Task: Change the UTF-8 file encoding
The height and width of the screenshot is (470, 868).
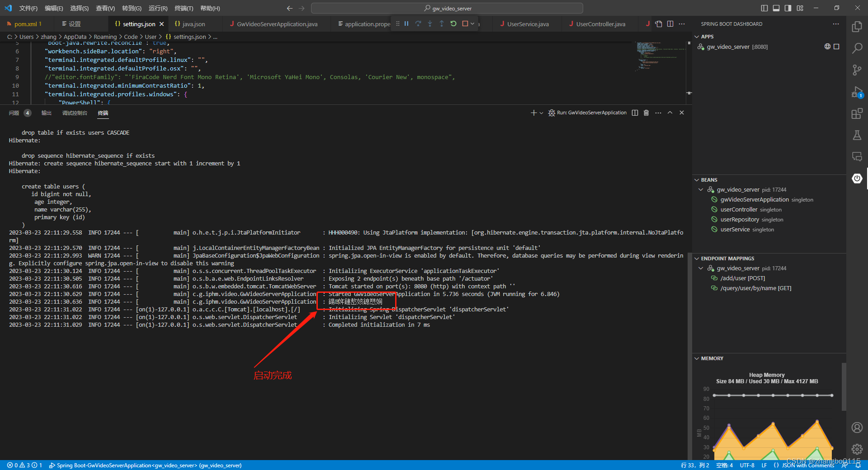Action: [x=747, y=465]
